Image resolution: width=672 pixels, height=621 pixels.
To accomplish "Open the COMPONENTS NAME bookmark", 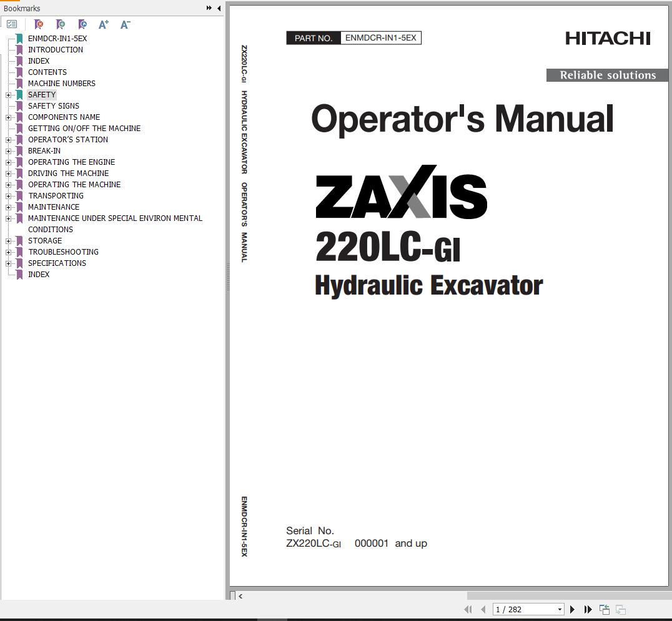I will pyautogui.click(x=64, y=117).
